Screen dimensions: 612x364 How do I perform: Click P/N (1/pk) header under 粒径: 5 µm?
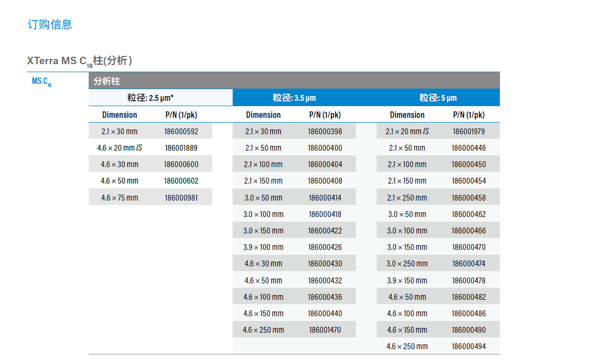pyautogui.click(x=469, y=115)
